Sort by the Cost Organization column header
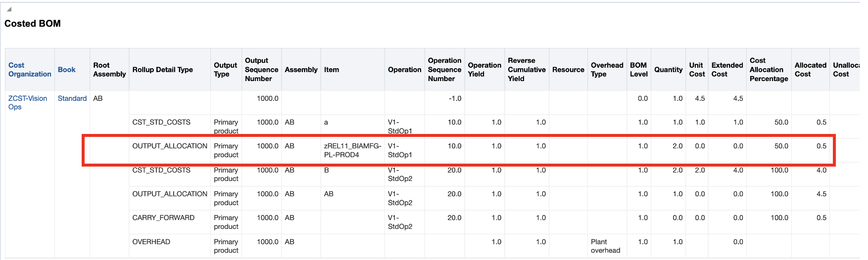This screenshot has width=868, height=260. (x=30, y=70)
